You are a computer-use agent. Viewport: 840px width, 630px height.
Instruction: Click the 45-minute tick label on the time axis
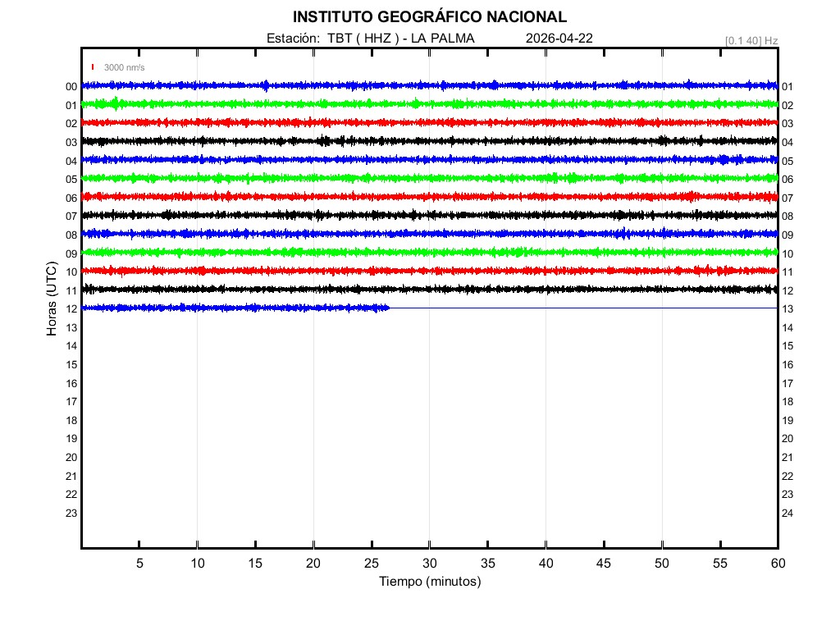[604, 564]
